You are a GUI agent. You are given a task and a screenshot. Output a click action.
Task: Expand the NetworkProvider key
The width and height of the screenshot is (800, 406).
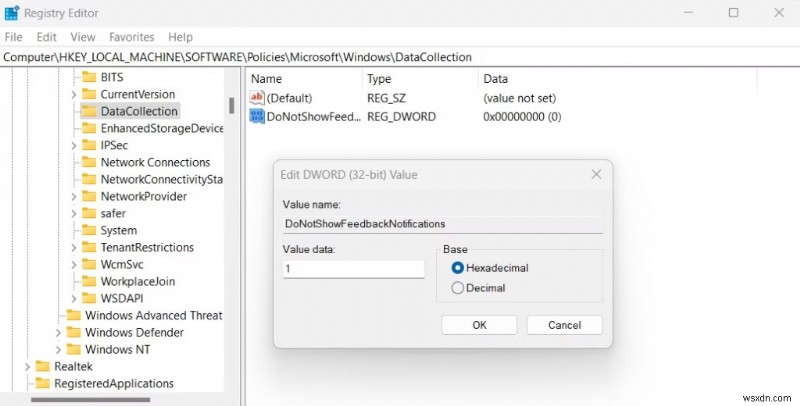tap(73, 196)
